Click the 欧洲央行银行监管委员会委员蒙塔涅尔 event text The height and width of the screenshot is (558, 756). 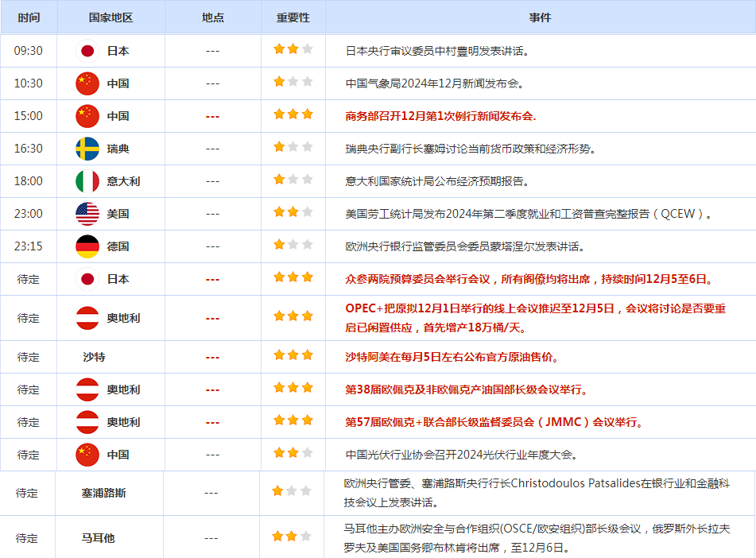pos(465,246)
